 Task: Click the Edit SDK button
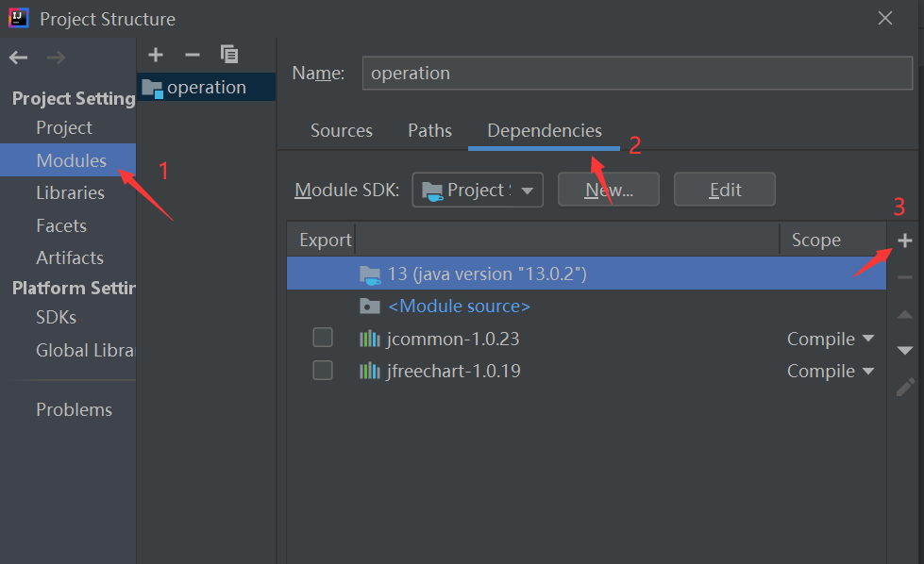click(x=724, y=190)
